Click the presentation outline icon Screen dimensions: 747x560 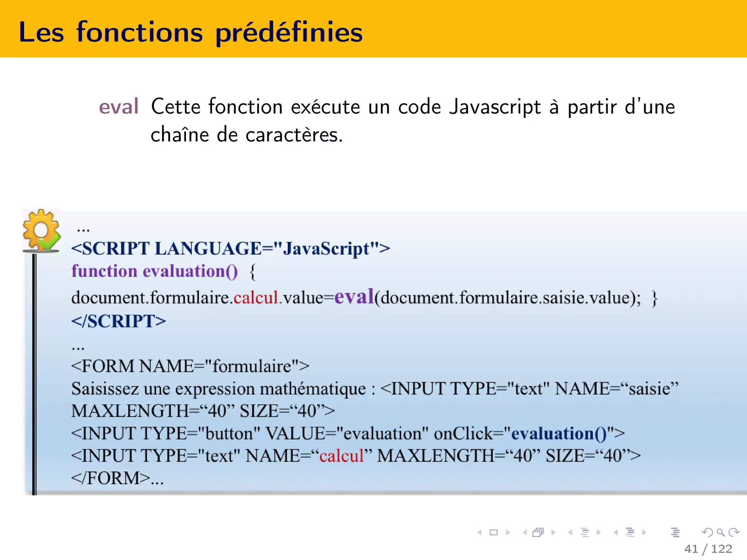tap(675, 533)
